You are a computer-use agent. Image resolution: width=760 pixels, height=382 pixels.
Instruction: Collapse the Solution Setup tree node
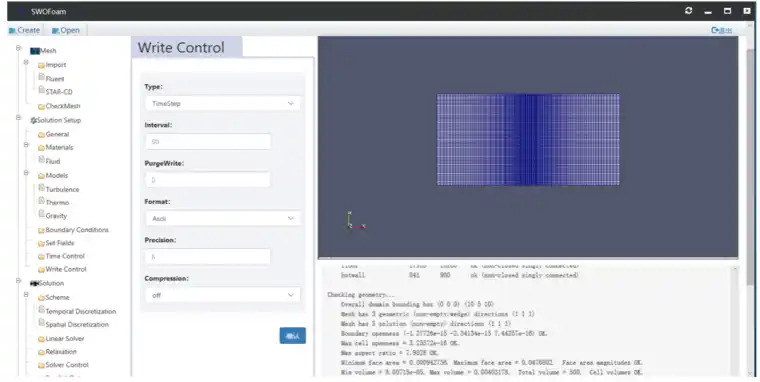[18, 118]
